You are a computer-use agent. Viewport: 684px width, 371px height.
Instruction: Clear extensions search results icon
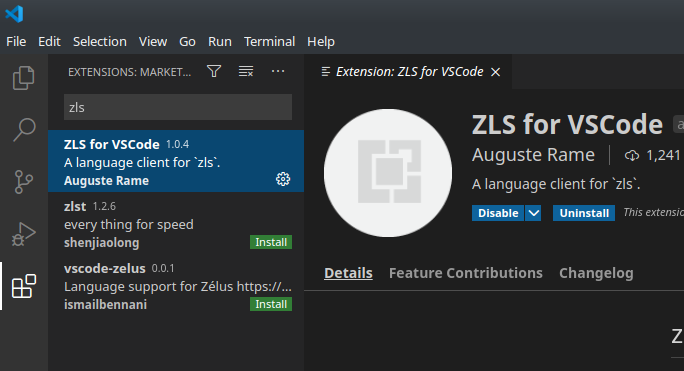[246, 71]
